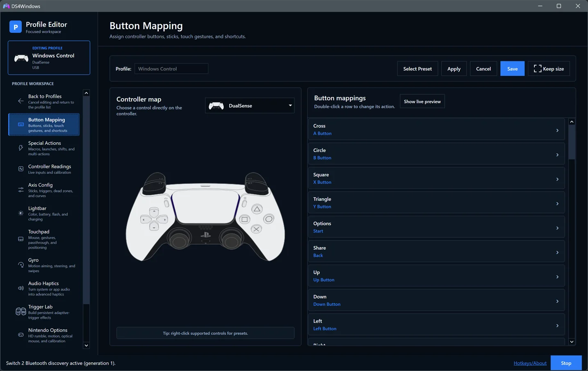Click the Cross button on controller image
Image resolution: width=588 pixels, height=371 pixels.
tap(256, 229)
